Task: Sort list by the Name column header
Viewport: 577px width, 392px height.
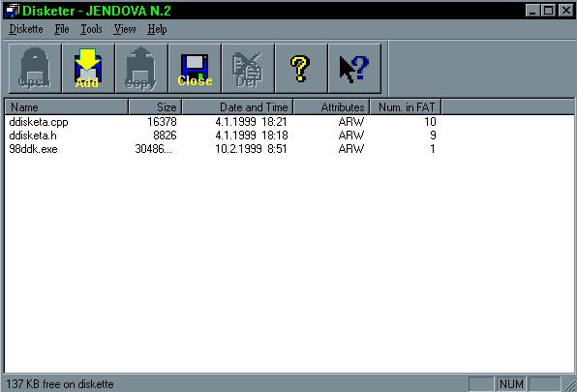Action: click(x=67, y=107)
